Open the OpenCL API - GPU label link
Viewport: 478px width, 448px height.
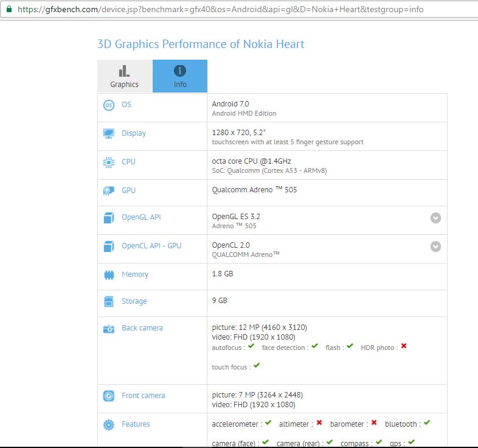click(x=151, y=246)
